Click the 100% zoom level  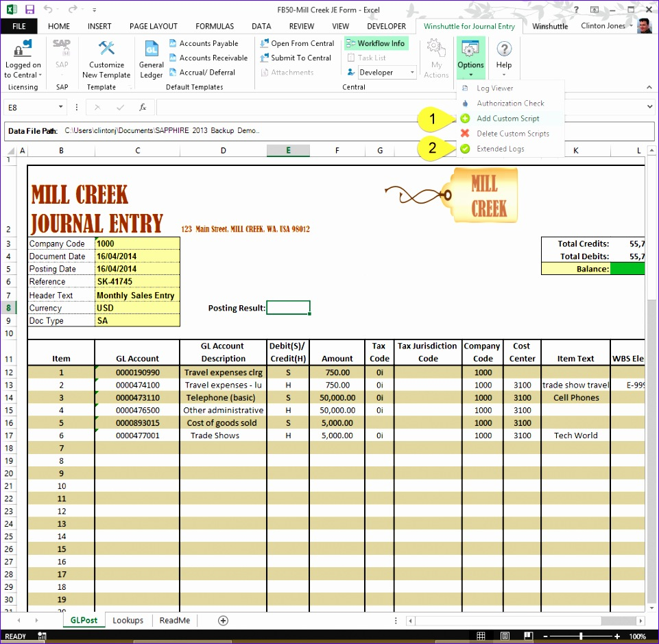[638, 636]
